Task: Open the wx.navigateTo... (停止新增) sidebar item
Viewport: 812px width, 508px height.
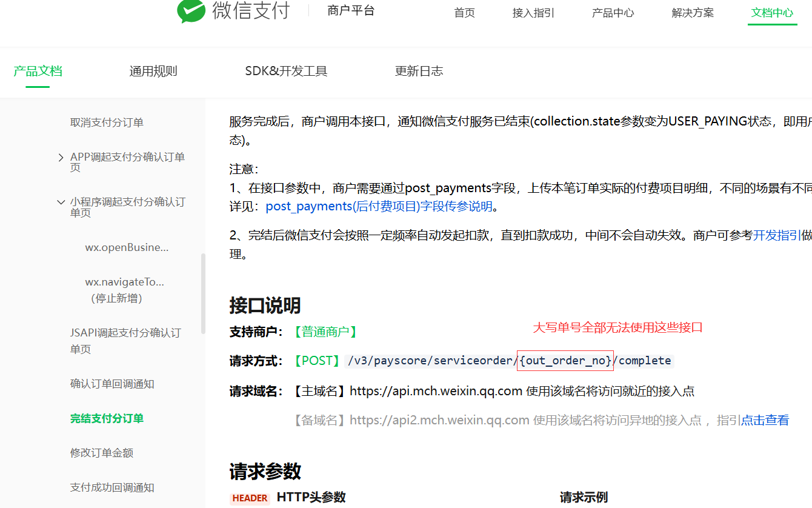Action: pyautogui.click(x=124, y=290)
